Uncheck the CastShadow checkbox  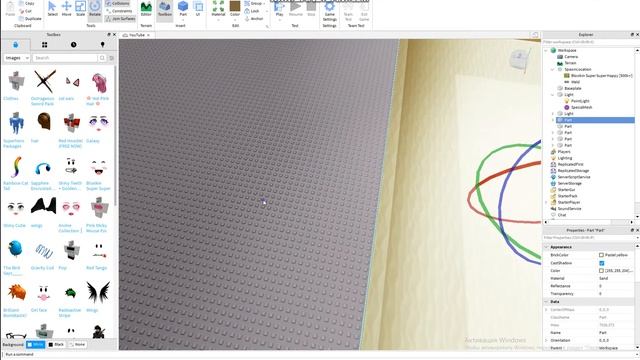click(x=602, y=263)
